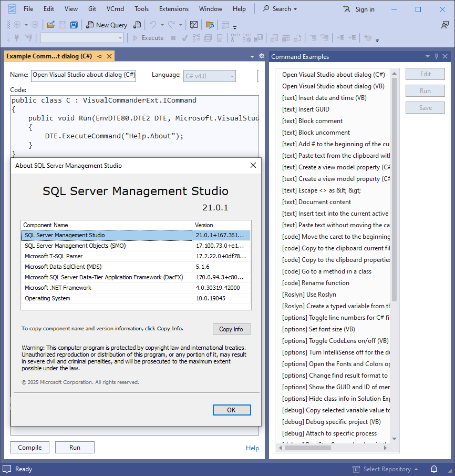Click the Find in Files icon
Screen dimensions: 455x476
pyautogui.click(x=210, y=25)
